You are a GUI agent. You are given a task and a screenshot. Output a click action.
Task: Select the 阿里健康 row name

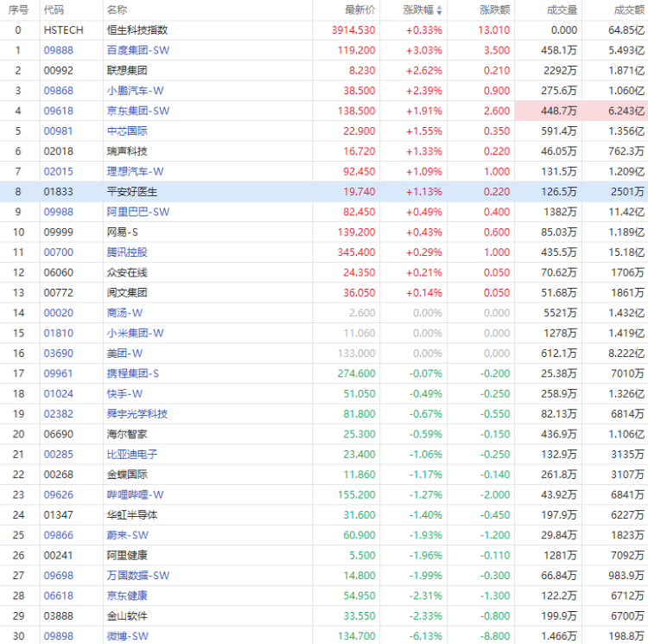click(127, 556)
